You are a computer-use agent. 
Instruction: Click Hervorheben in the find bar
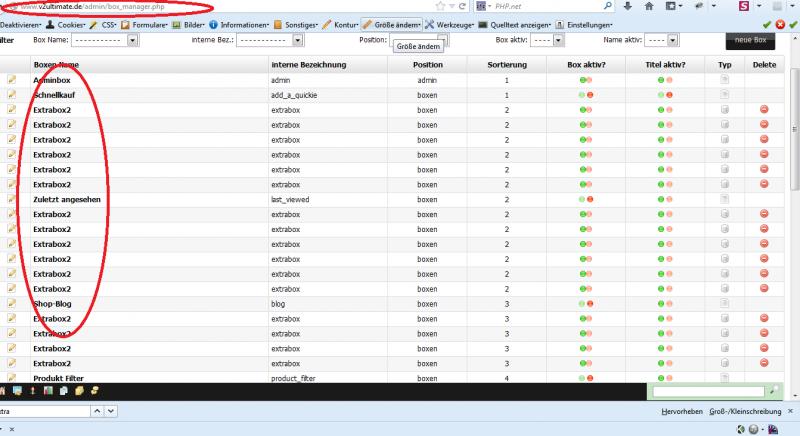681,411
